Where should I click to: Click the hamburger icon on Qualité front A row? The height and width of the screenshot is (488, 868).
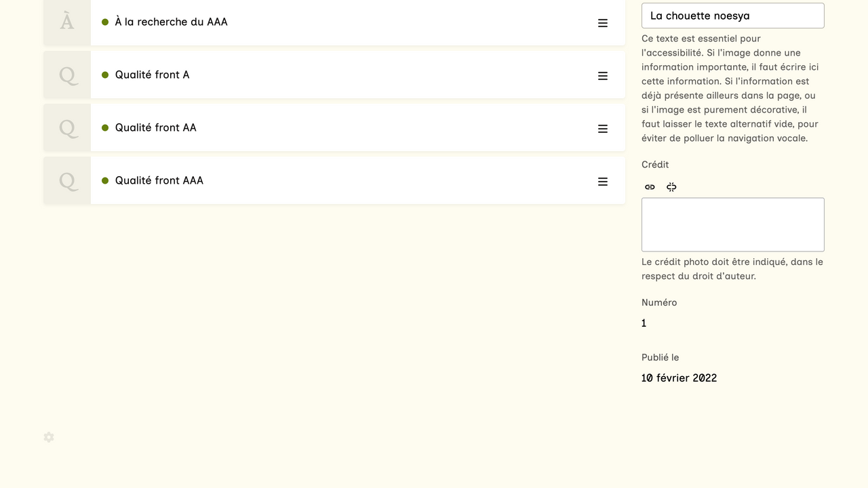(x=602, y=76)
